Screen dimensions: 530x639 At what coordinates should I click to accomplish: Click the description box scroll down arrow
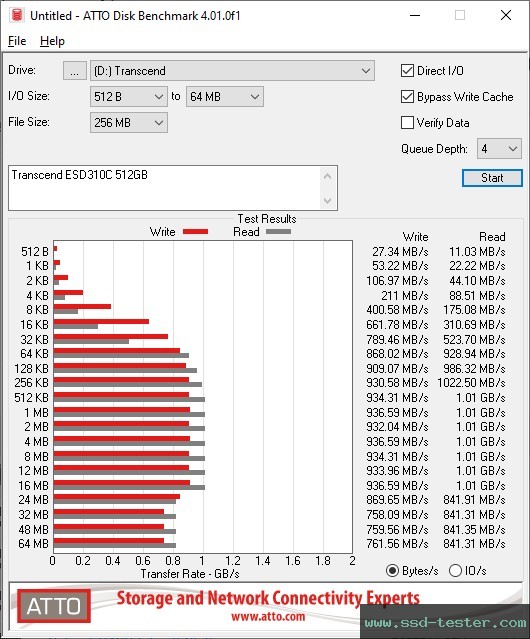pyautogui.click(x=328, y=200)
